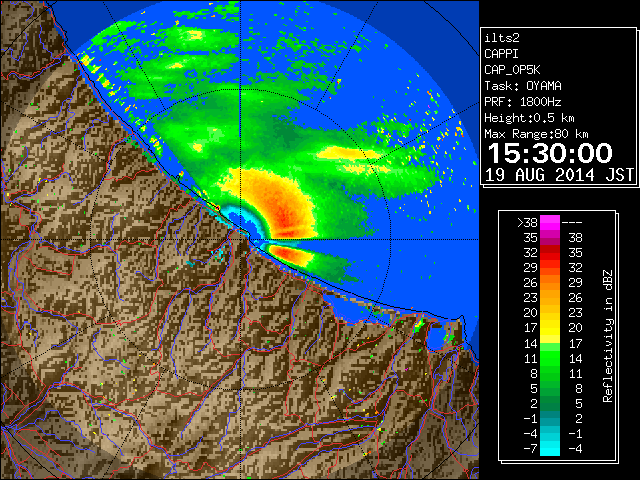This screenshot has height=480, width=640.
Task: Pick the cyan band of the color bar
Action: 550,448
